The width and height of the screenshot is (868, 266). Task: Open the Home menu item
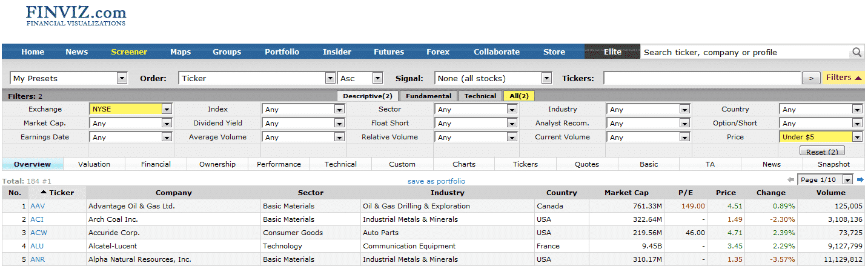tap(33, 52)
